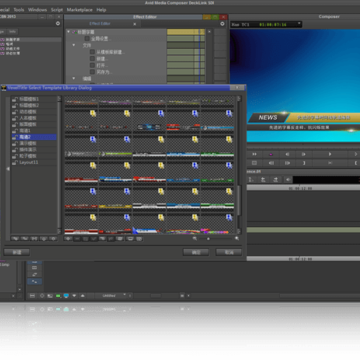Open the Effect Editor panel fast menu icon

[222, 24]
